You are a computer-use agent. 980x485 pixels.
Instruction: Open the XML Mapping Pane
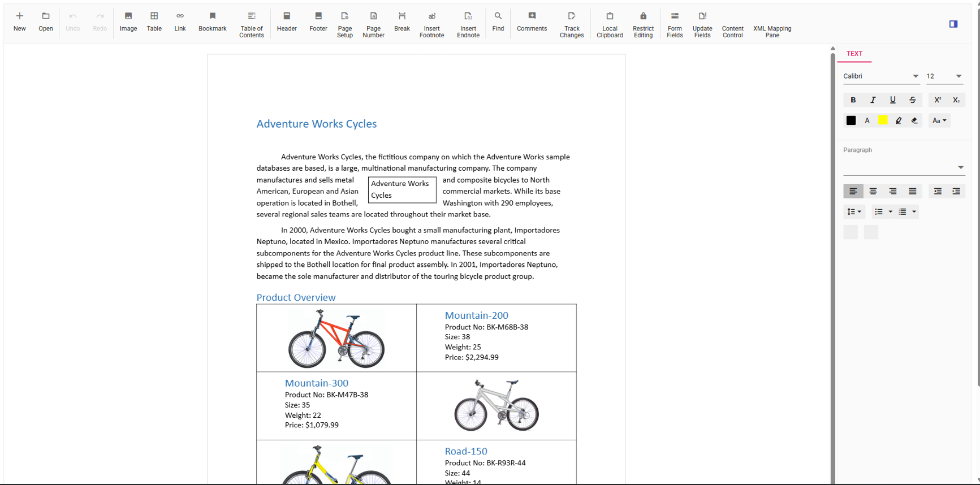click(772, 24)
